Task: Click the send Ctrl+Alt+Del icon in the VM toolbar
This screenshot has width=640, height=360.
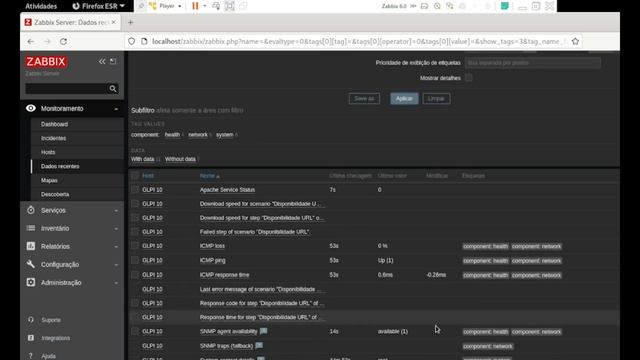Action: tap(216, 6)
